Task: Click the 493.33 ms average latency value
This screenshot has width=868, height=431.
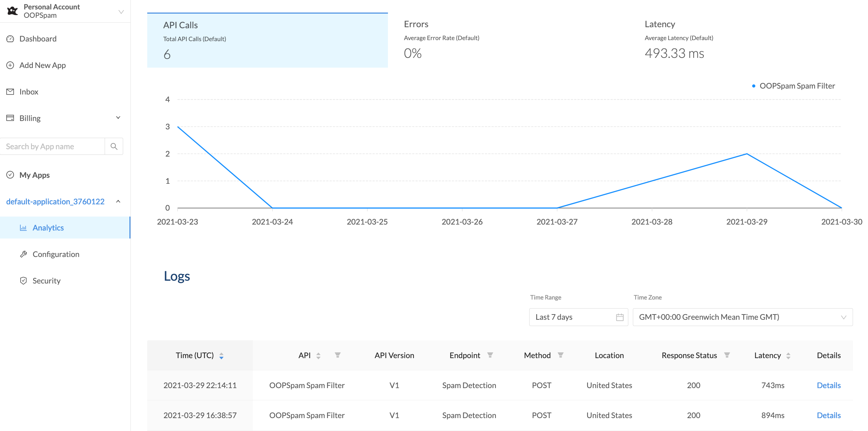Action: (674, 53)
